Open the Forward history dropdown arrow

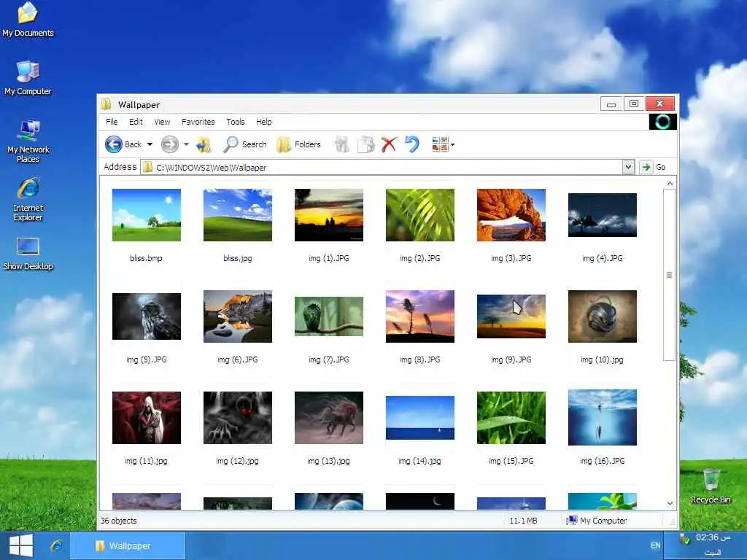point(186,144)
